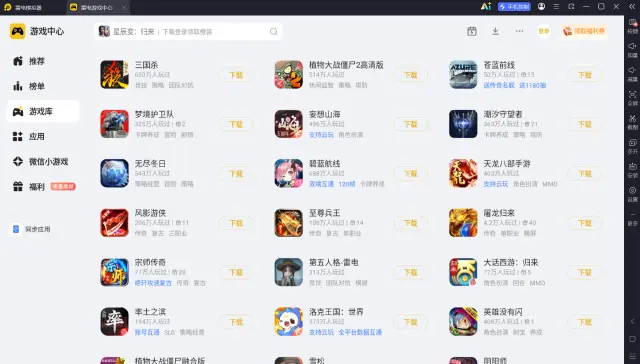Download 英雄没有闪 game
Screen dimensions: 640x364
pyautogui.click(x=584, y=322)
